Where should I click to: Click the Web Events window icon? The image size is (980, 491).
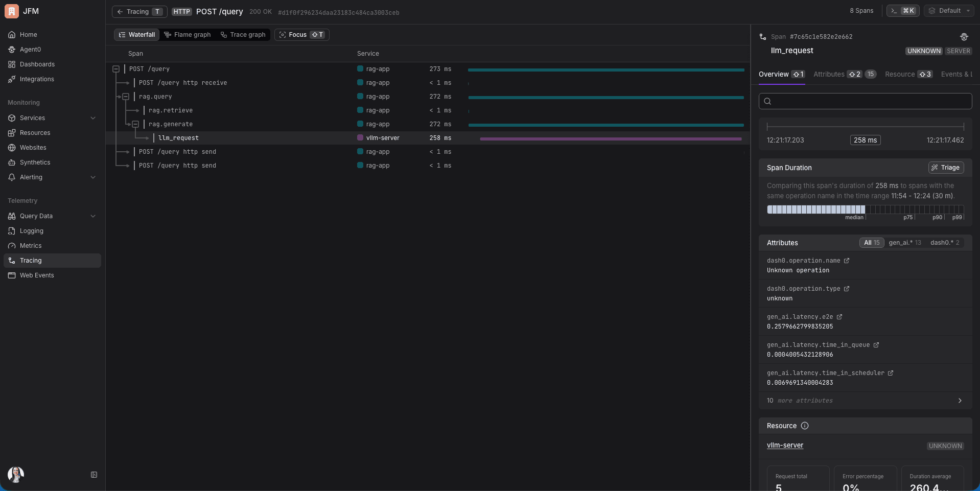coord(12,275)
